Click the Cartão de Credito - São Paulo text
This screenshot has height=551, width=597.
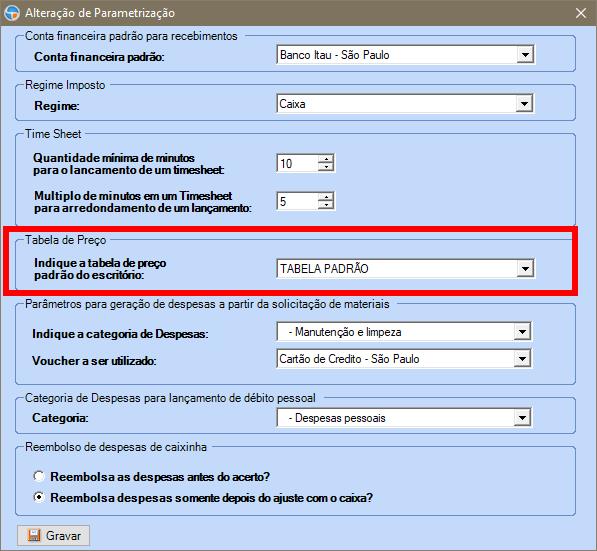pyautogui.click(x=349, y=359)
